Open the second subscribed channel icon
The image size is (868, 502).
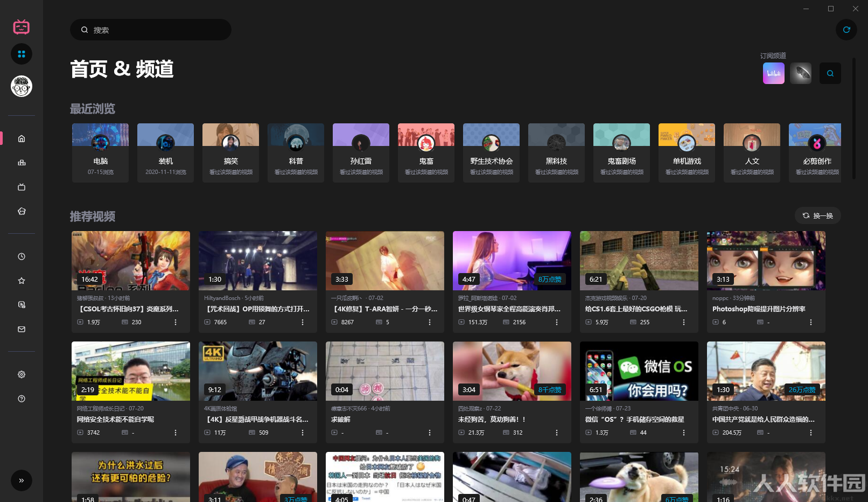tap(801, 73)
